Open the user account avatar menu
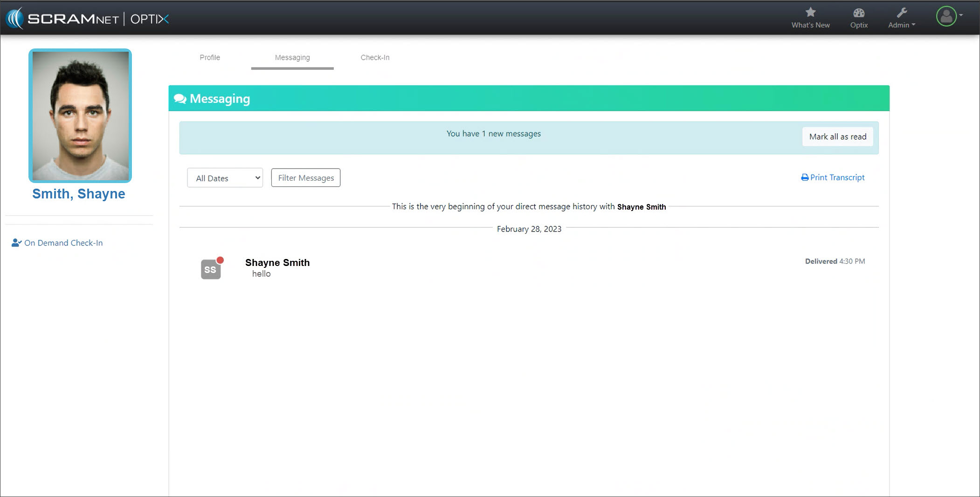 tap(946, 16)
